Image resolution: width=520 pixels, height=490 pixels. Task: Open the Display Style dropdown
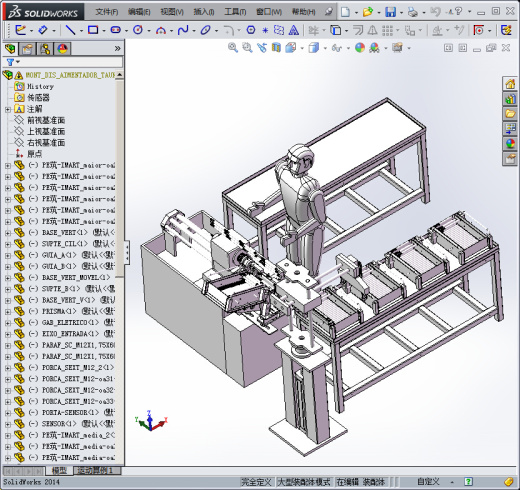click(x=325, y=48)
